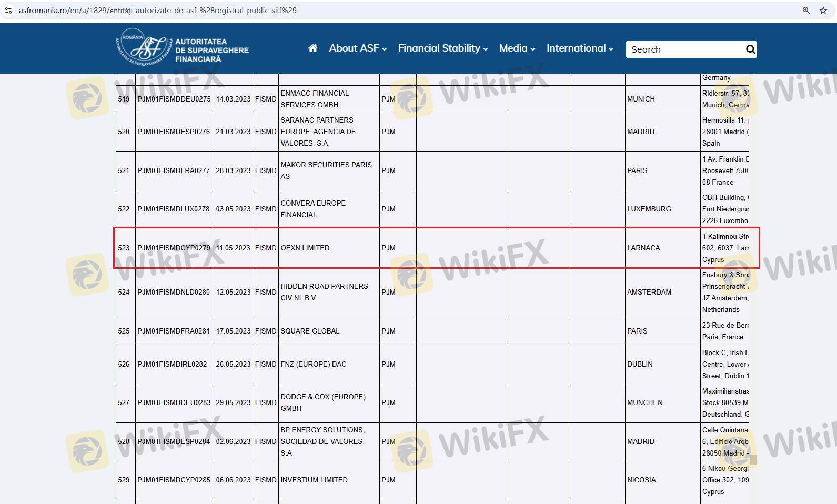Open the browser zoom icon in address bar
The image size is (837, 504).
(x=806, y=11)
